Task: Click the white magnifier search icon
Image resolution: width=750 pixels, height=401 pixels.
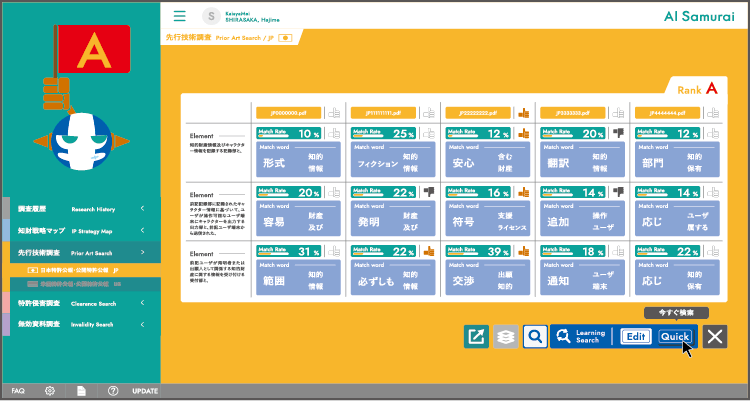Action: pyautogui.click(x=535, y=337)
